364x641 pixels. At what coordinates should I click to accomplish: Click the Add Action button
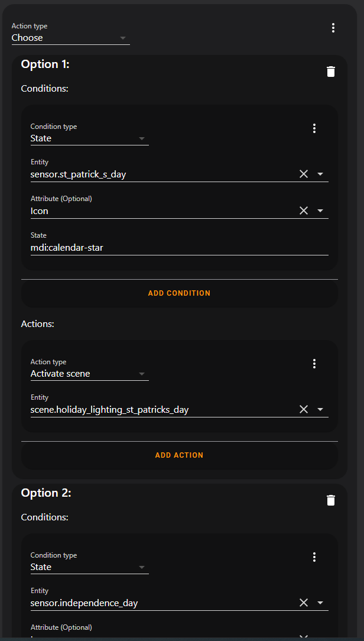point(179,455)
